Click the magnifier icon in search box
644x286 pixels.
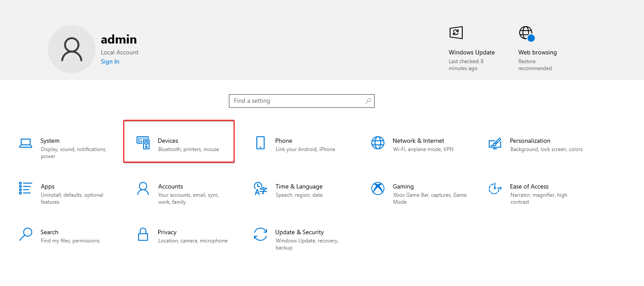click(x=368, y=101)
